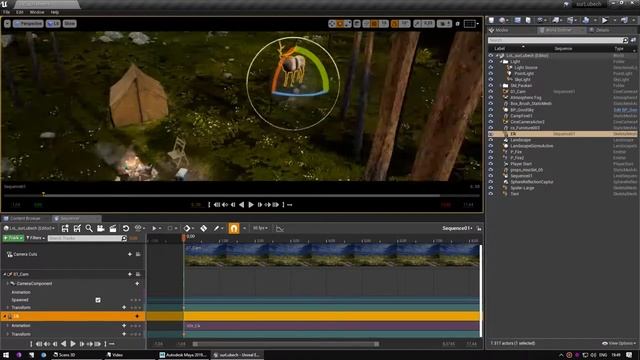Image resolution: width=640 pixels, height=360 pixels.
Task: Toggle visibility eye for PointLight in Outliner
Action: [x=491, y=74]
